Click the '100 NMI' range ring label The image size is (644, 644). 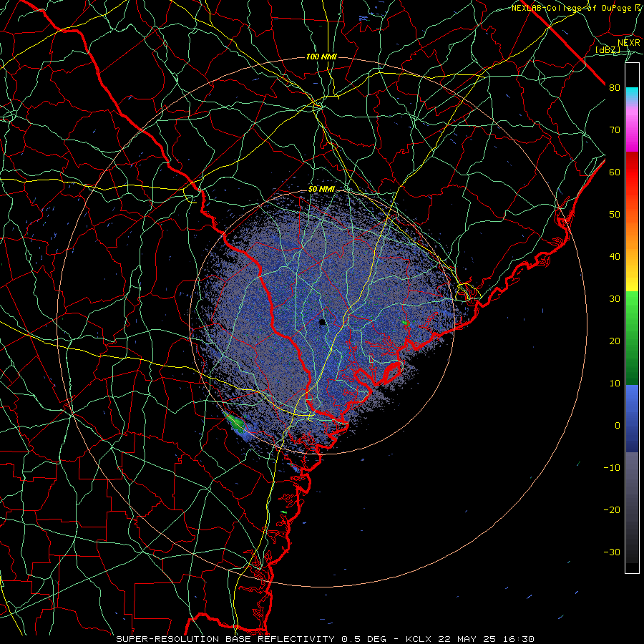click(x=321, y=57)
